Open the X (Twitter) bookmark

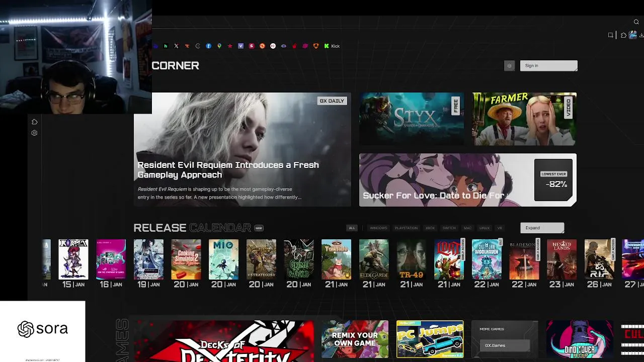[176, 46]
